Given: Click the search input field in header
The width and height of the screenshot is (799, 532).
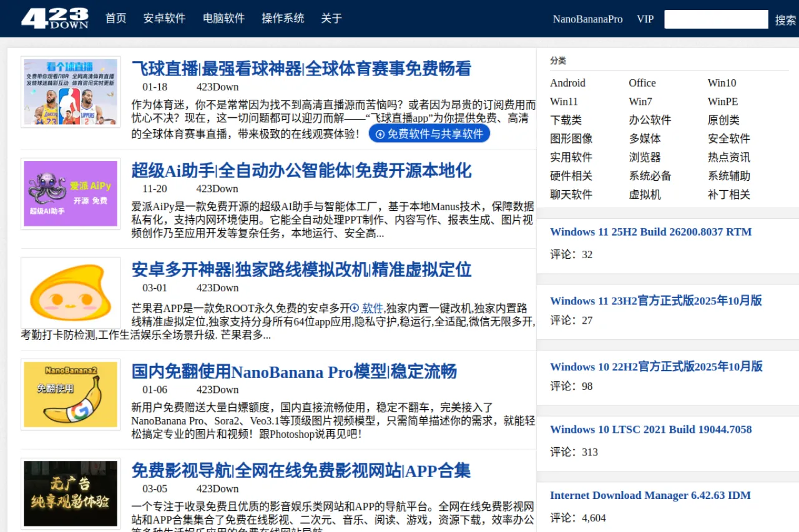Looking at the screenshot, I should (x=716, y=19).
